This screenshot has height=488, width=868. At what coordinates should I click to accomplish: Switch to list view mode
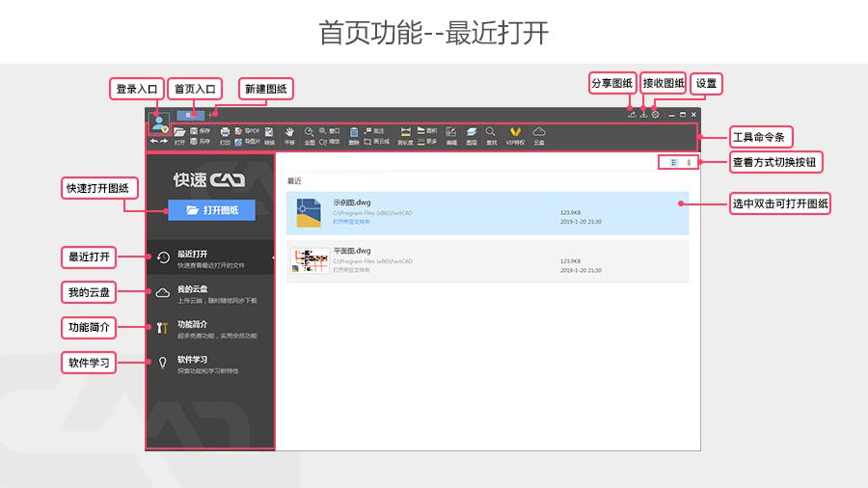673,162
